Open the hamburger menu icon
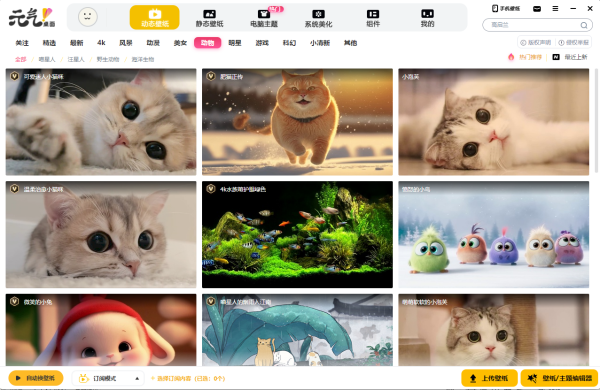The height and width of the screenshot is (390, 600). [x=555, y=8]
